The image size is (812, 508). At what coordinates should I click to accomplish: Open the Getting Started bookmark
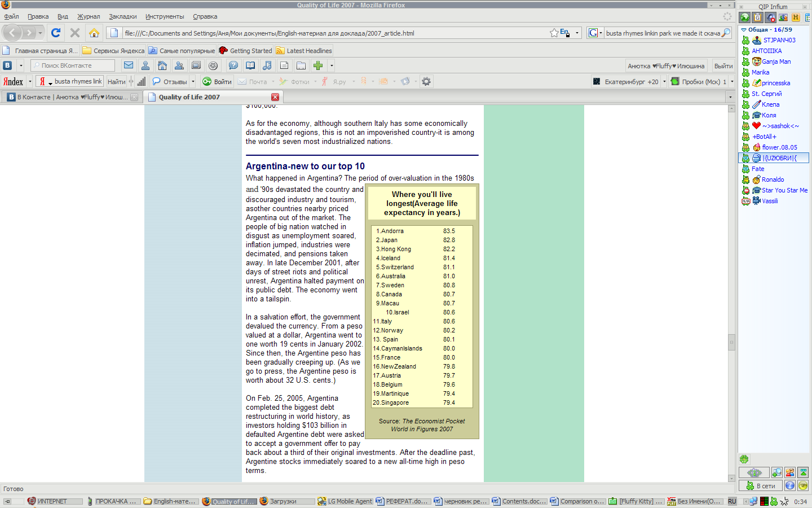point(246,50)
